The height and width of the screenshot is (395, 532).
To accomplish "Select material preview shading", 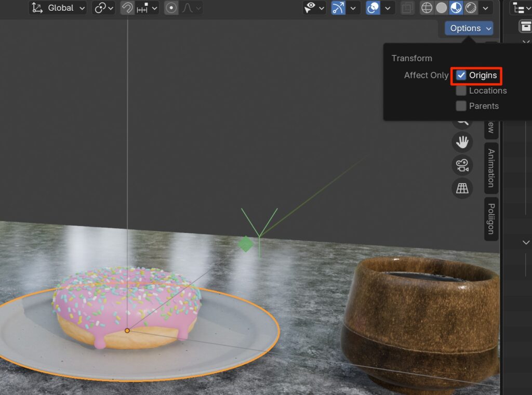I will [456, 8].
